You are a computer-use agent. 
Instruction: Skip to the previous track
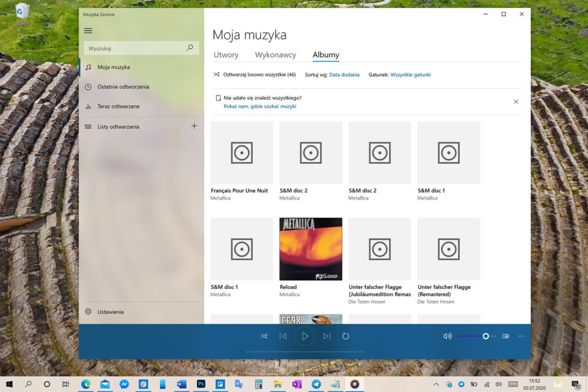pyautogui.click(x=283, y=336)
